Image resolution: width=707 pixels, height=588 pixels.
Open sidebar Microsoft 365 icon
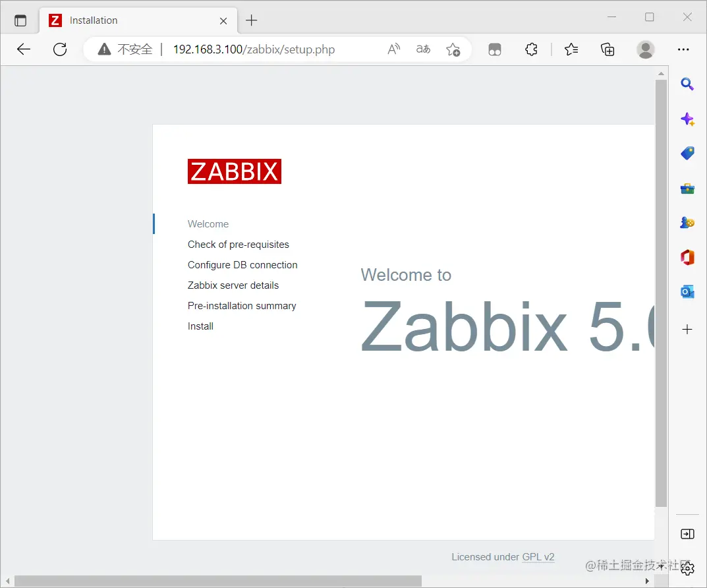(x=687, y=258)
